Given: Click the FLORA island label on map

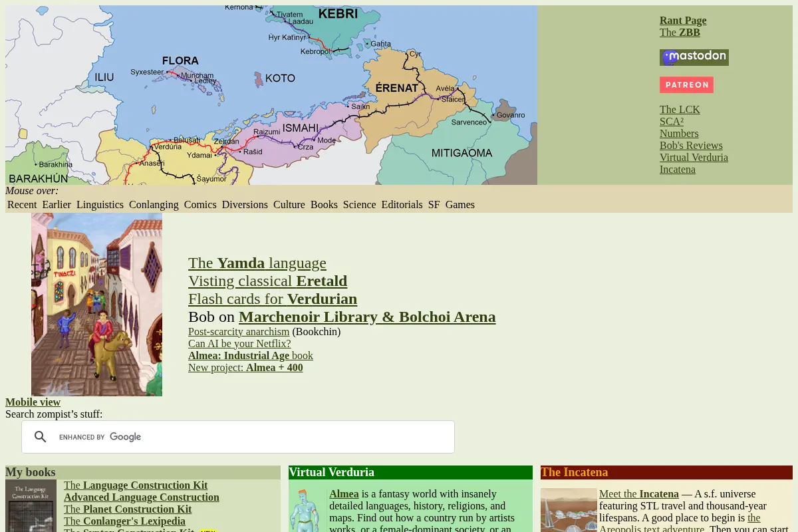Looking at the screenshot, I should tap(180, 61).
